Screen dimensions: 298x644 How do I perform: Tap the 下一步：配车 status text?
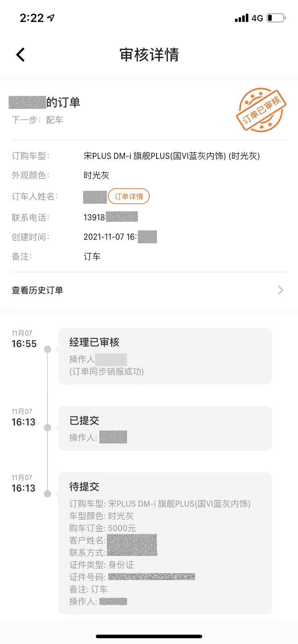pyautogui.click(x=37, y=120)
